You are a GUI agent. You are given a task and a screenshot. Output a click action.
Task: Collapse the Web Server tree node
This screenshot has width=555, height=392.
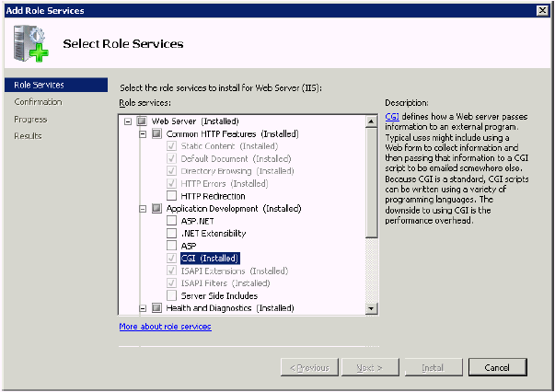128,121
